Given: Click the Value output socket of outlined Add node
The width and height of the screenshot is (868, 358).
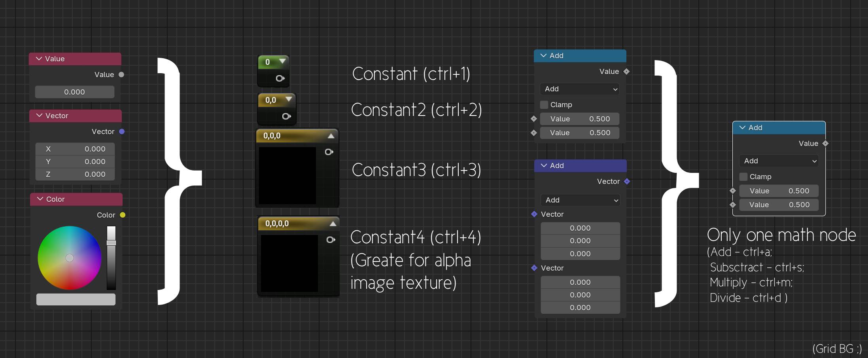Looking at the screenshot, I should pyautogui.click(x=825, y=144).
